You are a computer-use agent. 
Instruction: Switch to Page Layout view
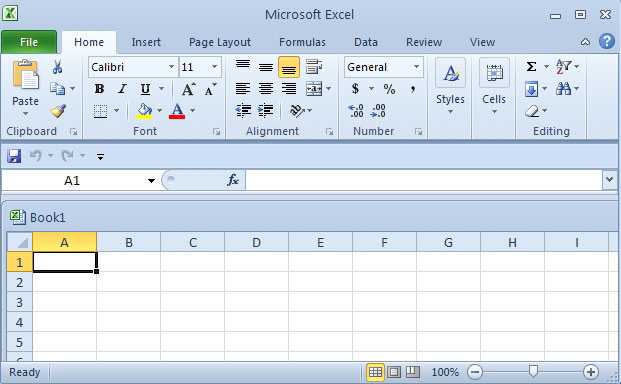394,372
